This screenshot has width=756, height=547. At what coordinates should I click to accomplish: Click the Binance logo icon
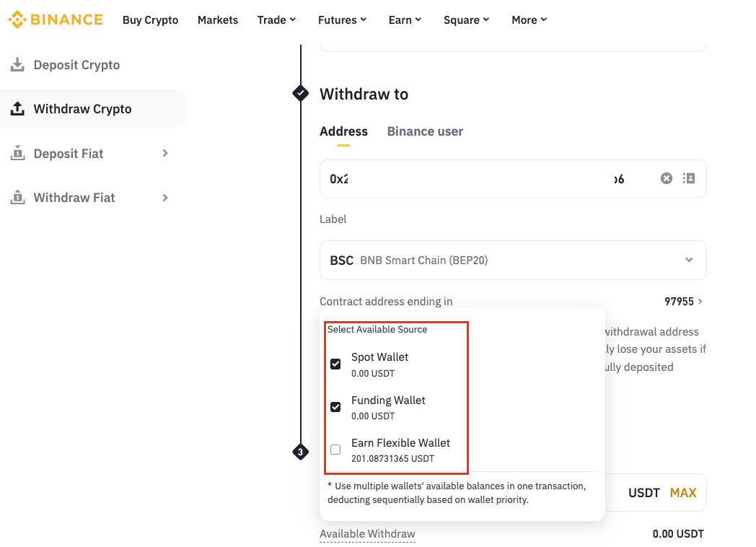point(17,19)
